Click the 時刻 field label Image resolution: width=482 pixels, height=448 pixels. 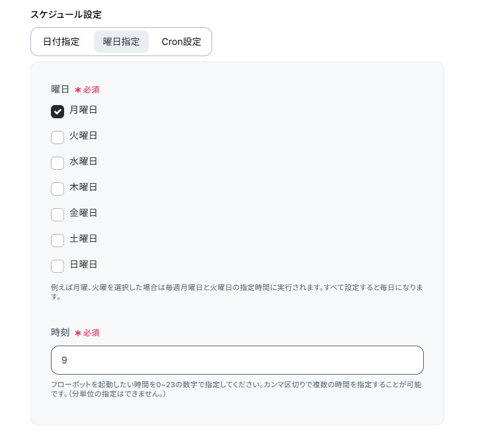pos(60,332)
